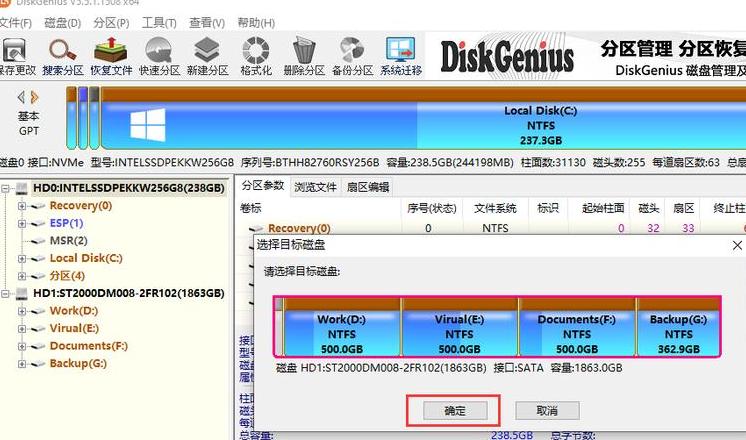Viewport: 746px width, 440px height.
Task: Choose Documents(F:) 500.0GB partition in dialog
Action: point(577,327)
